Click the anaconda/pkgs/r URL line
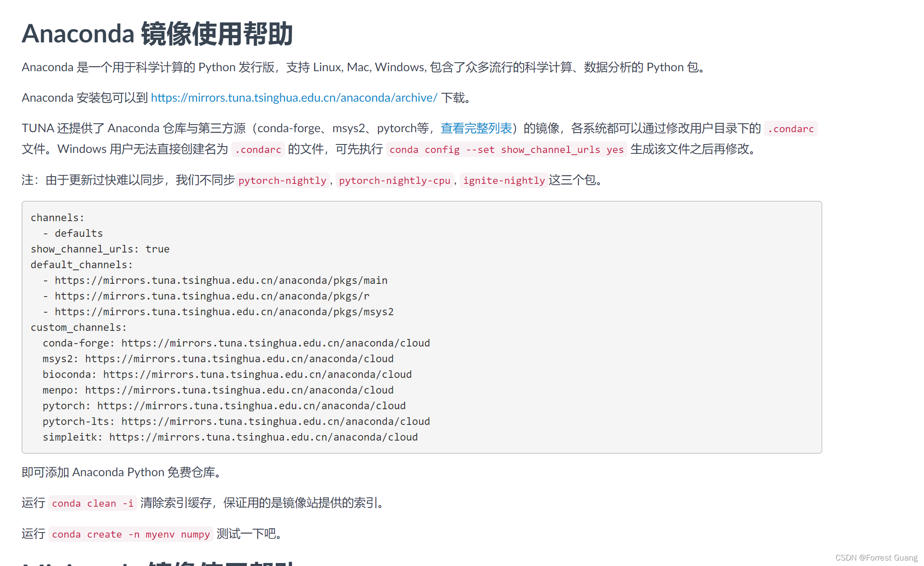The image size is (924, 566). [x=206, y=296]
